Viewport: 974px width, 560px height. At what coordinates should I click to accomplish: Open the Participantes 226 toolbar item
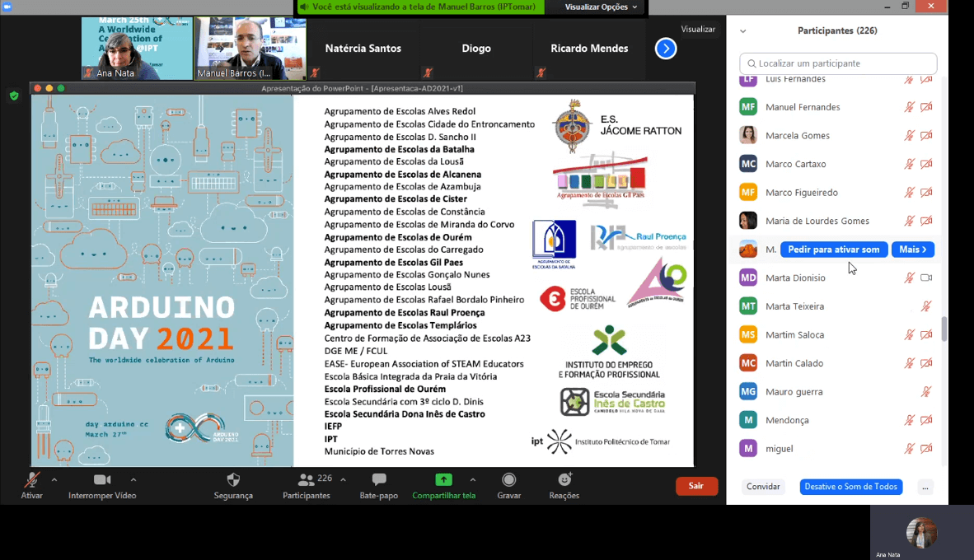point(307,485)
